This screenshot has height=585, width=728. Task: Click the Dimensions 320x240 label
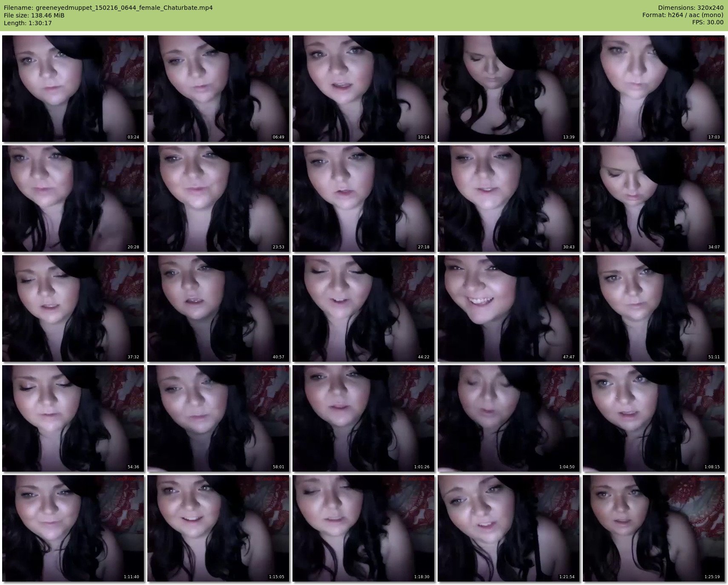pyautogui.click(x=691, y=8)
